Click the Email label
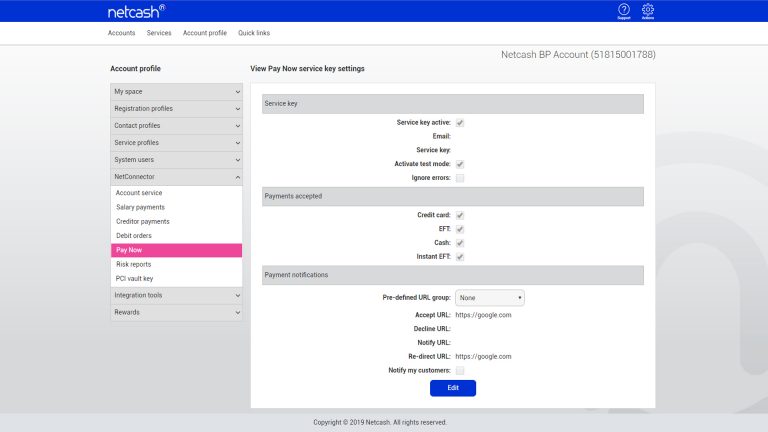 [x=441, y=136]
